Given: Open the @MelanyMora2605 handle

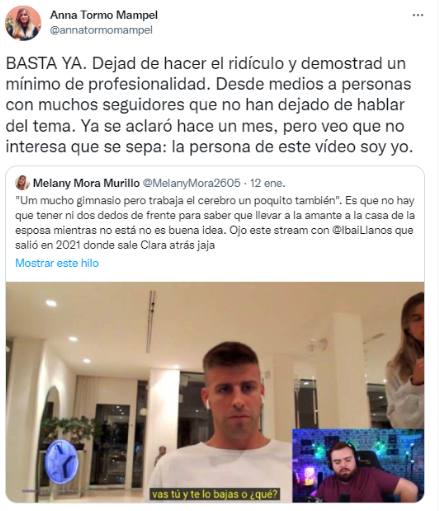Looking at the screenshot, I should 191,183.
